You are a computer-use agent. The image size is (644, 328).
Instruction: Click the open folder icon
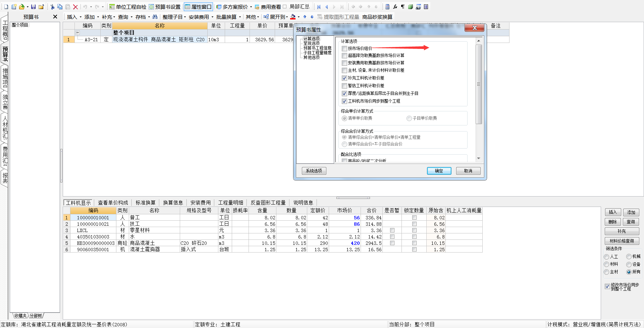(22, 7)
